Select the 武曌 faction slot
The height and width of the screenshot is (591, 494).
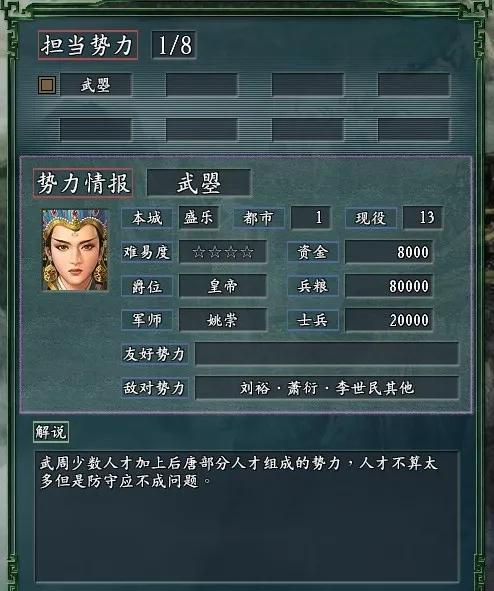pos(96,85)
